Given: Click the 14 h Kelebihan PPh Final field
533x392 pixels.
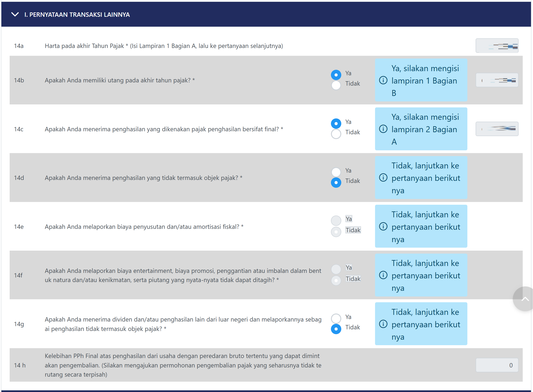Looking at the screenshot, I should [497, 365].
